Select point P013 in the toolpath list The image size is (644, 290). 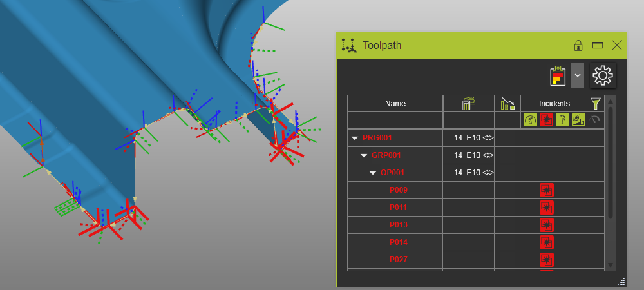pyautogui.click(x=398, y=225)
